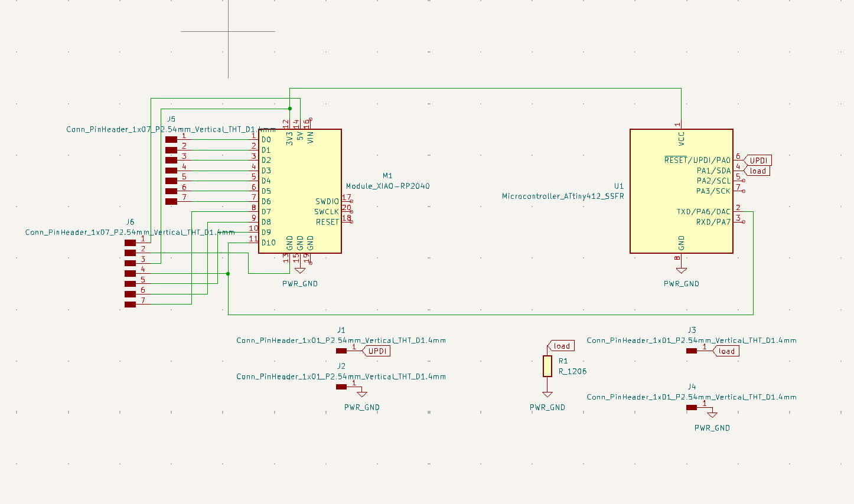Select the load label next to J3
854x504 pixels.
(x=726, y=351)
